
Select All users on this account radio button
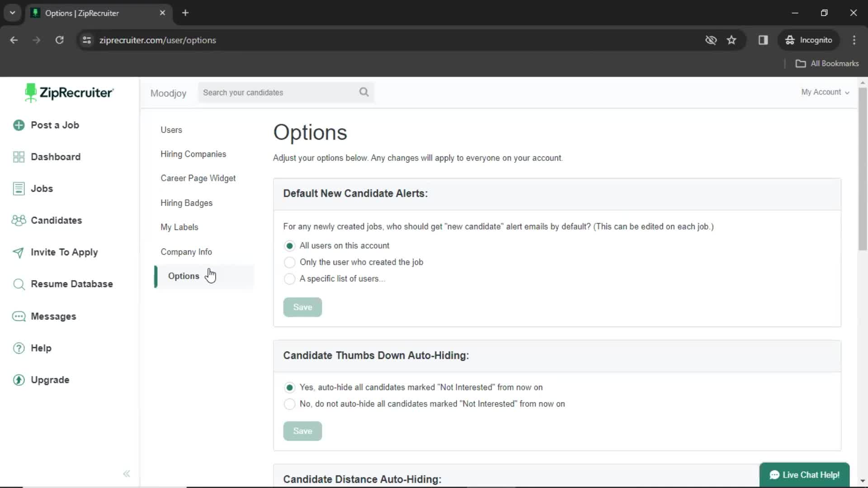click(289, 245)
